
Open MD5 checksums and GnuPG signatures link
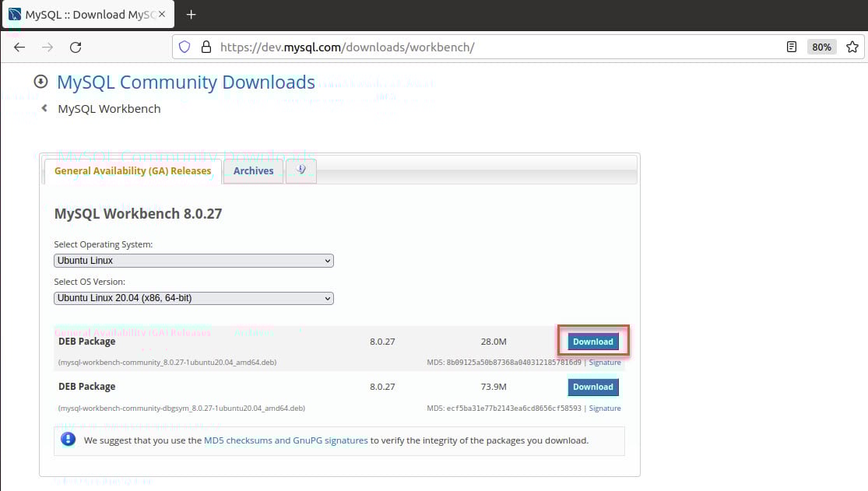[x=286, y=440]
